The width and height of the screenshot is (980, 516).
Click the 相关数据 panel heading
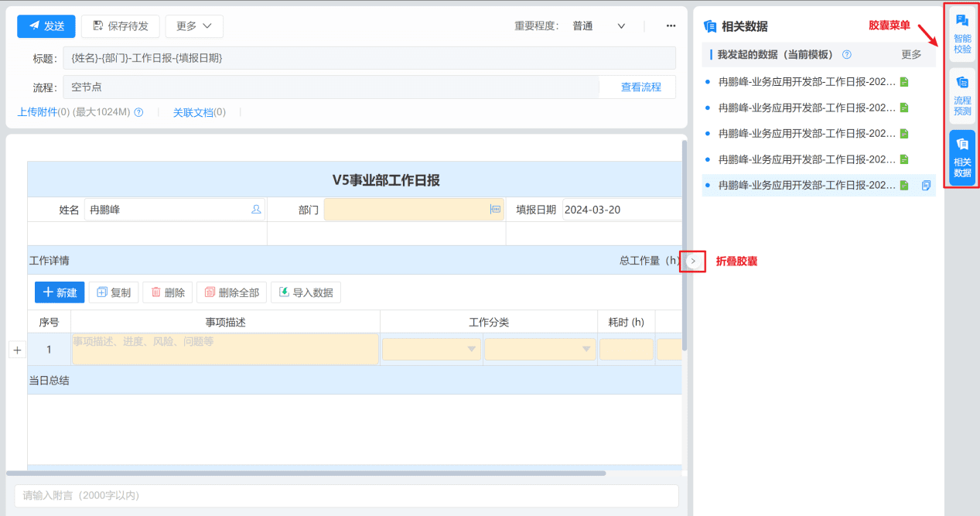(x=744, y=26)
